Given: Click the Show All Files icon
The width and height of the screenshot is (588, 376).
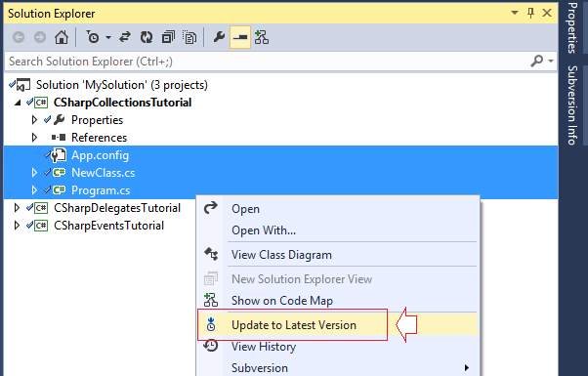Looking at the screenshot, I should 189,37.
